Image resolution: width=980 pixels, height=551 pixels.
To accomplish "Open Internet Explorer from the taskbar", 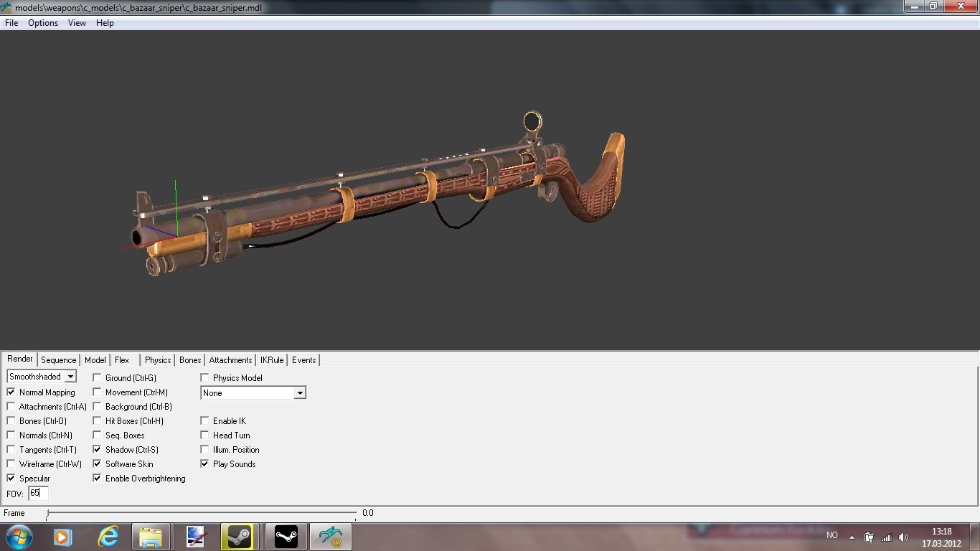I will coord(108,536).
